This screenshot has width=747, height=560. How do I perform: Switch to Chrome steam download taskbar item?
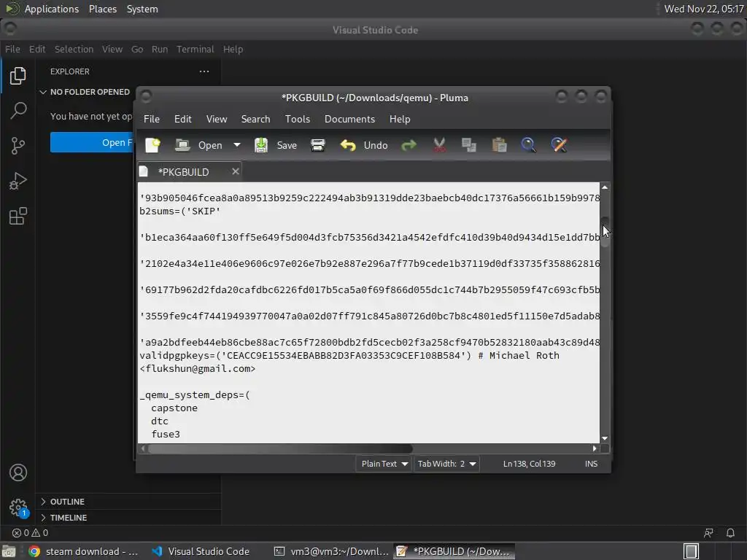83,551
